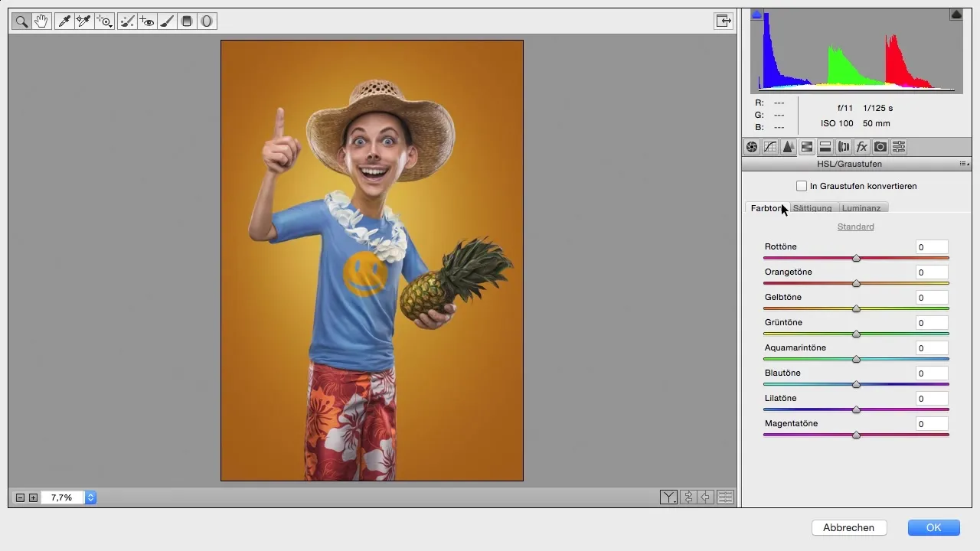Screen dimensions: 980x551
Task: Toggle shadow clipping warning in histogram
Action: [756, 14]
